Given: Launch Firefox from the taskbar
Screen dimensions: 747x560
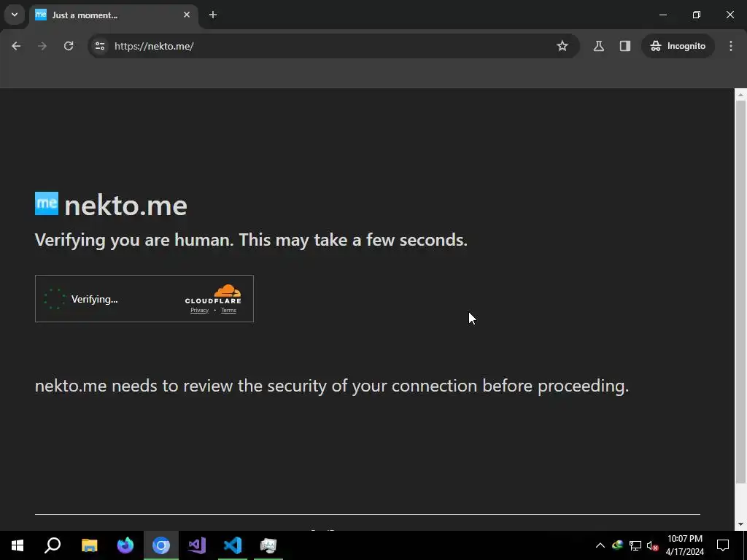Looking at the screenshot, I should pos(125,545).
